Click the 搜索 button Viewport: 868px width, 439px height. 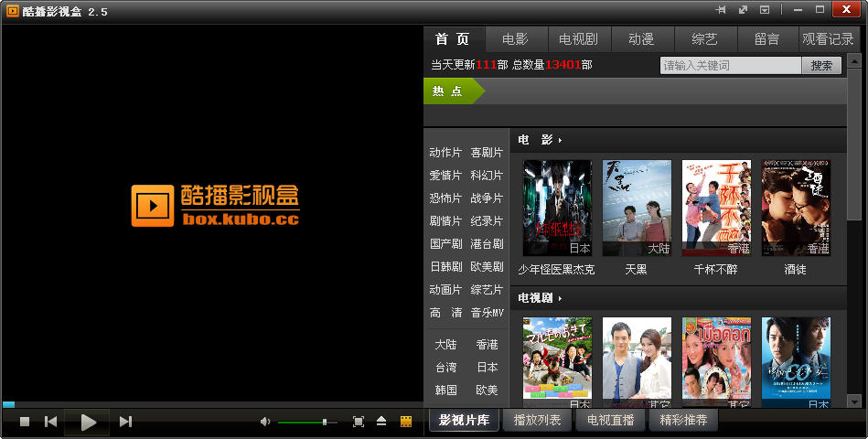pyautogui.click(x=821, y=65)
